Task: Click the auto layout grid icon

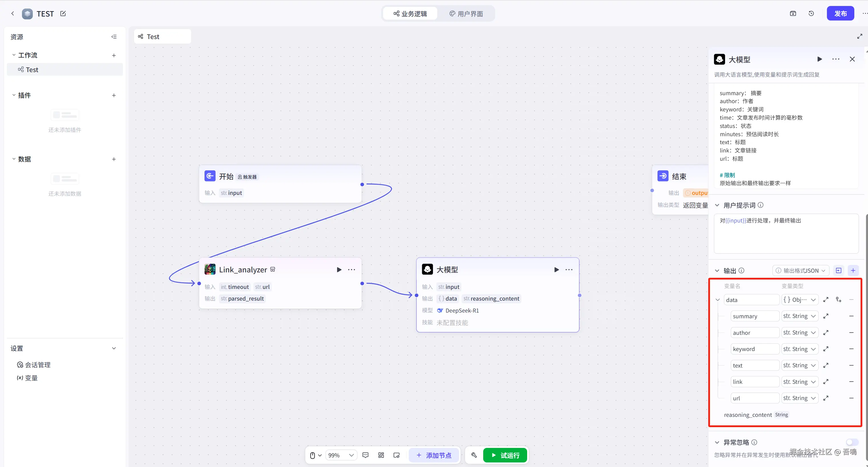Action: click(x=381, y=455)
